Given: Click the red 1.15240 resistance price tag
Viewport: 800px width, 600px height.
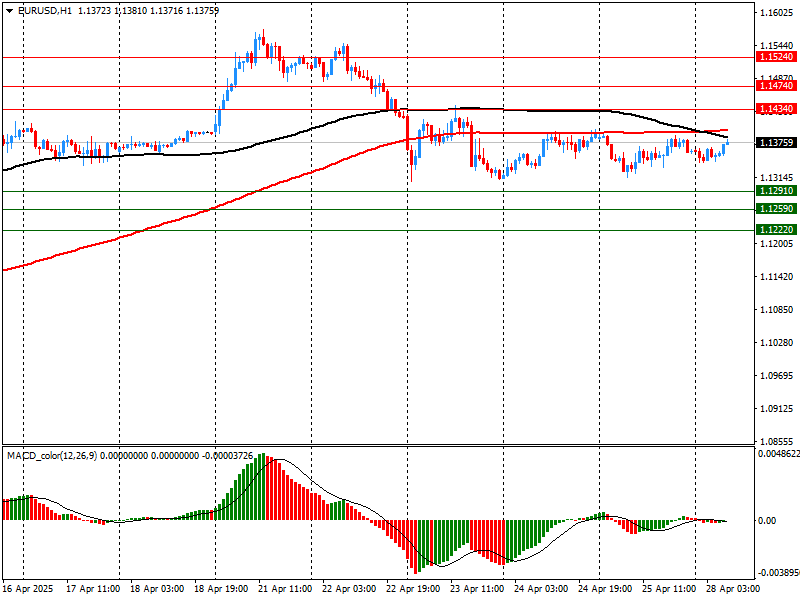Looking at the screenshot, I should tap(776, 57).
